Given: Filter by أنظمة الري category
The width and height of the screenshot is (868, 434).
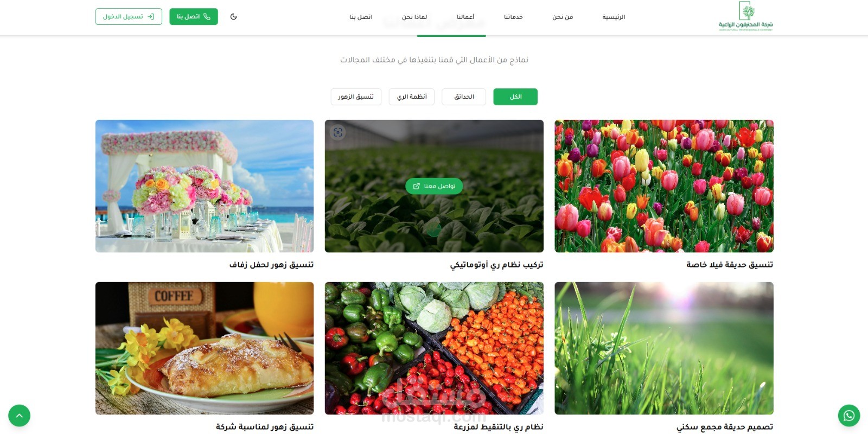Looking at the screenshot, I should (x=412, y=97).
